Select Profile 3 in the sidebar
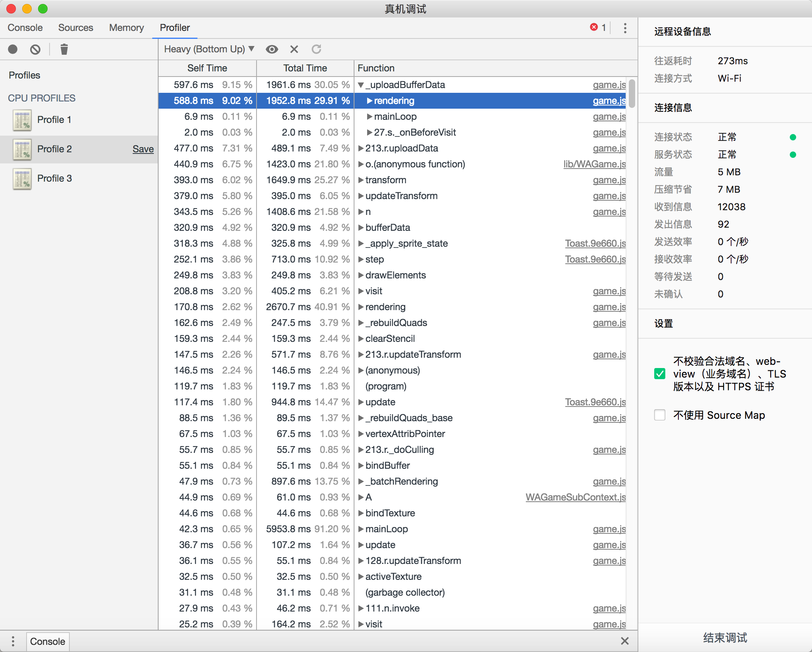The width and height of the screenshot is (812, 652). [x=54, y=178]
